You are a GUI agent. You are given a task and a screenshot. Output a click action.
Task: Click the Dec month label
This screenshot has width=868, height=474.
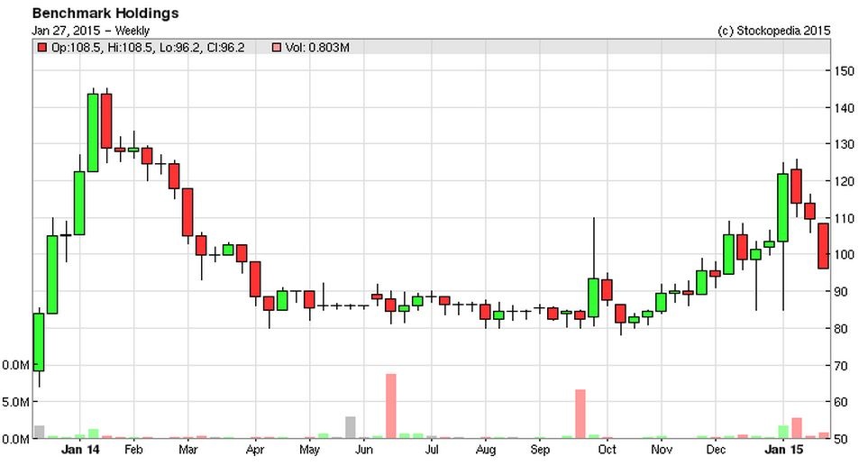716,449
